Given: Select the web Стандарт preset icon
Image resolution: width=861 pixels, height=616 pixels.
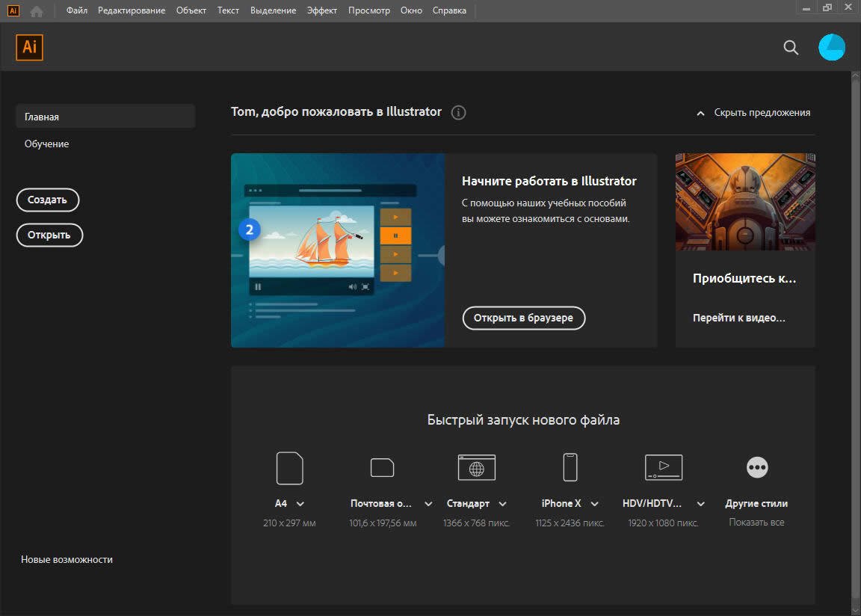Looking at the screenshot, I should point(477,468).
